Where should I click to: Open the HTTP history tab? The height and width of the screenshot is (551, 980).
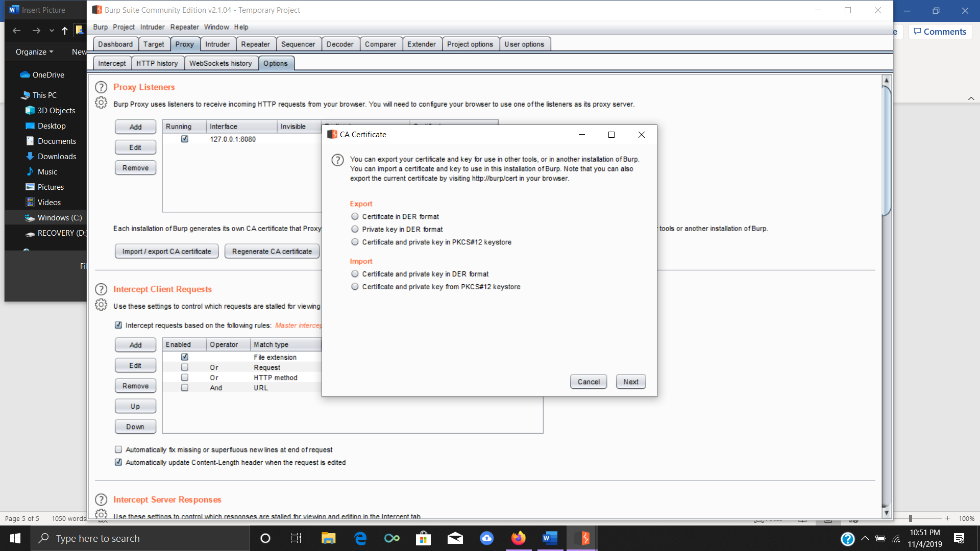click(x=157, y=63)
